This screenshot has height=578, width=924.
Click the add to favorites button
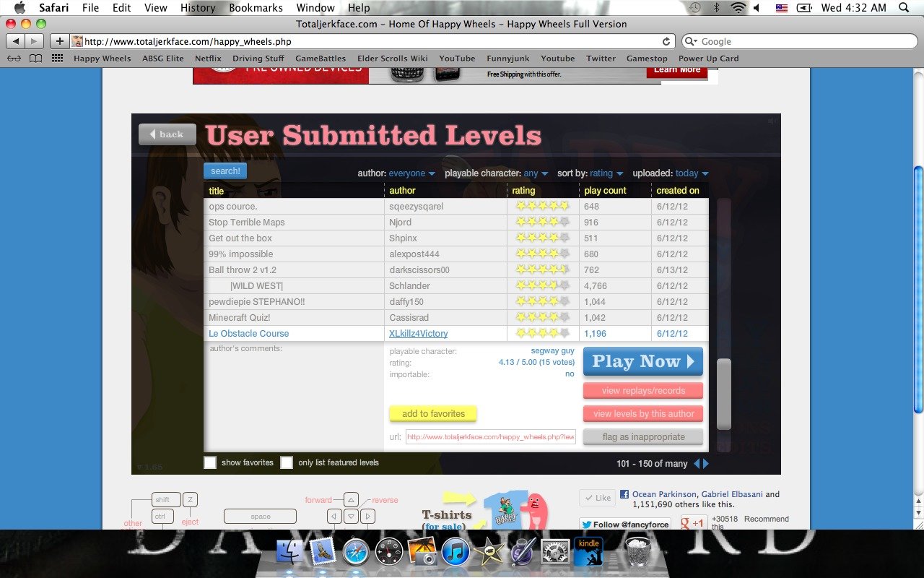click(433, 414)
